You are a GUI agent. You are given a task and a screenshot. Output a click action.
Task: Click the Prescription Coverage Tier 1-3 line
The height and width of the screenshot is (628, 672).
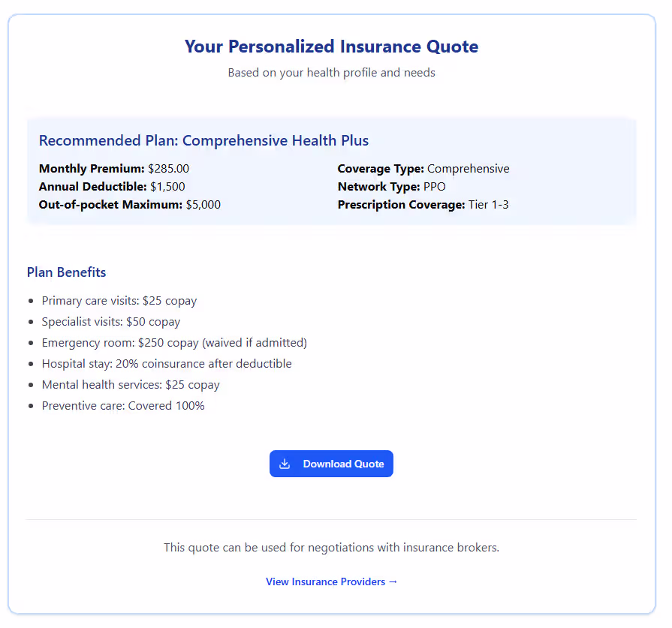[420, 204]
